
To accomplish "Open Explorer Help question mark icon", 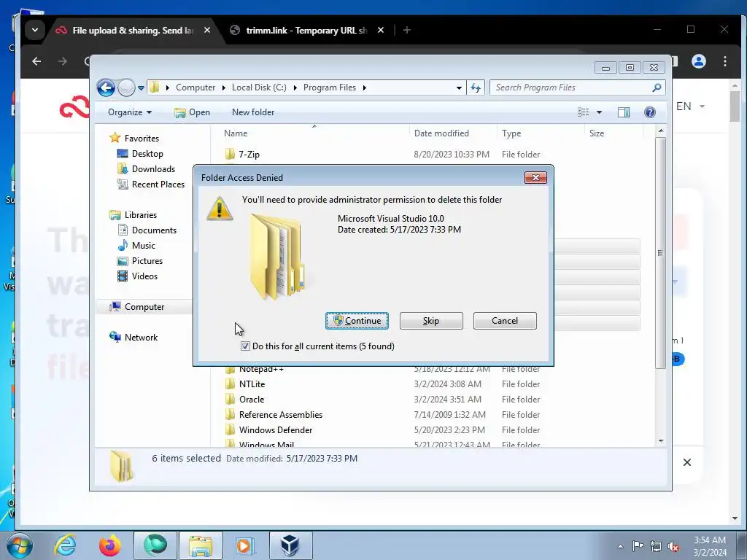I will click(650, 112).
